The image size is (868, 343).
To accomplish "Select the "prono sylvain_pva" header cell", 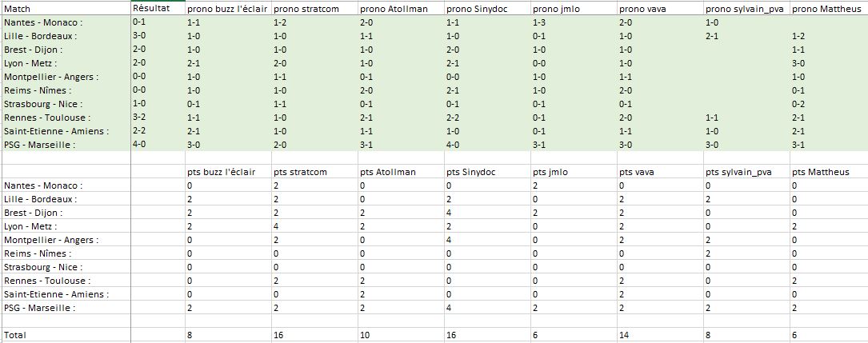I will pos(746,9).
